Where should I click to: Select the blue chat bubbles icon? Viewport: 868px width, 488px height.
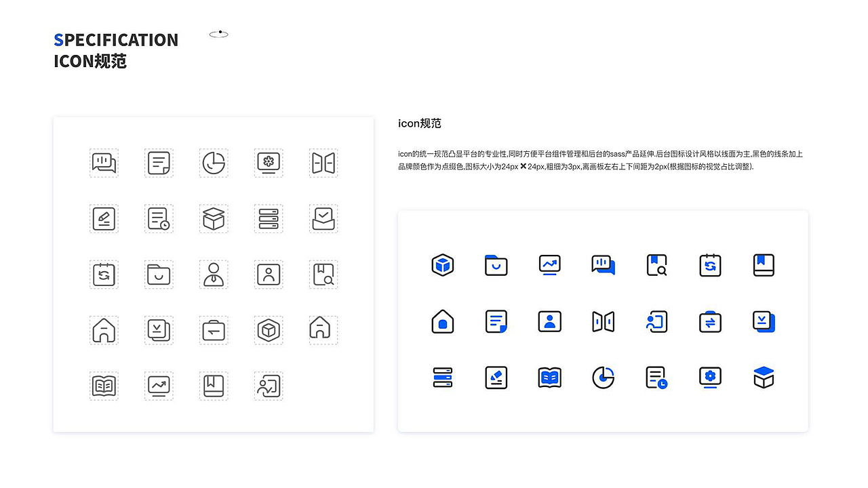click(603, 265)
